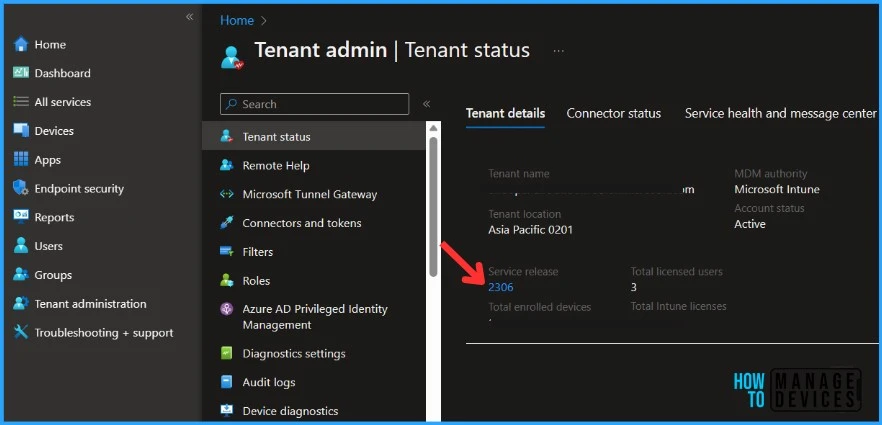Click the menu Search input field

314,104
